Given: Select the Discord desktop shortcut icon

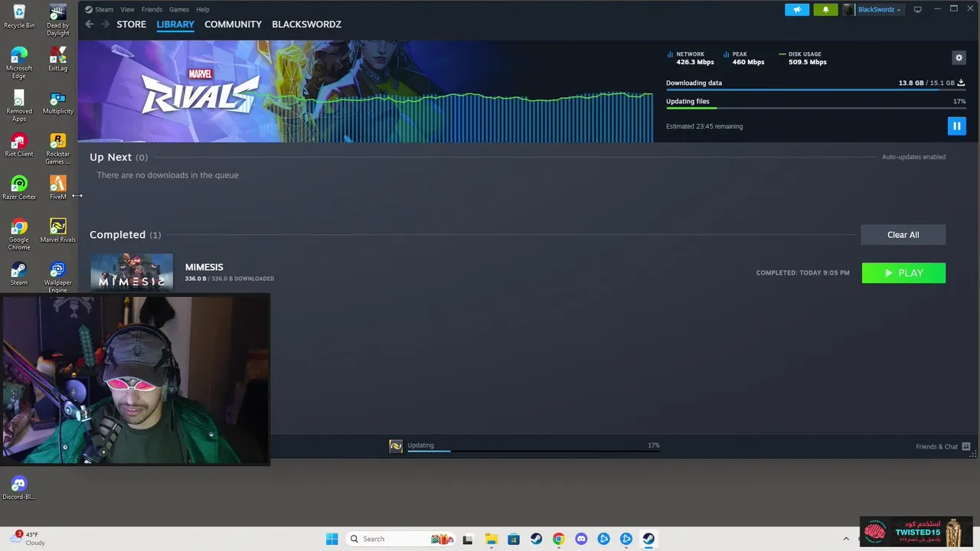Looking at the screenshot, I should point(19,488).
